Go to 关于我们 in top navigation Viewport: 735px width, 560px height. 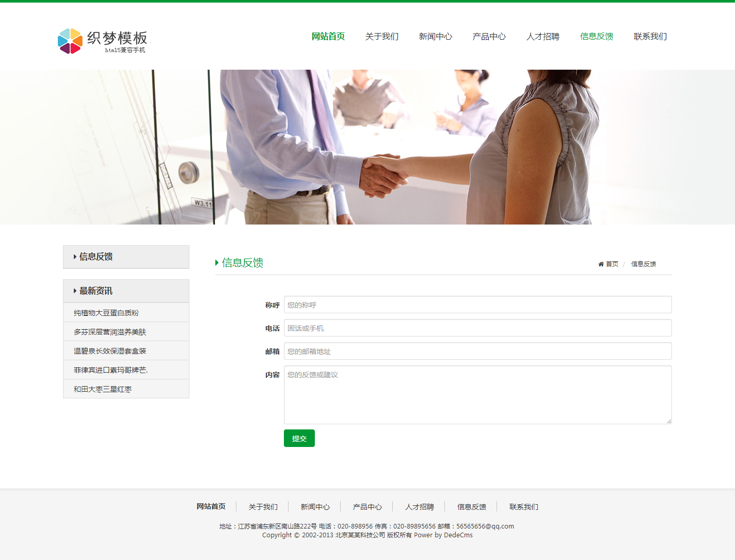[381, 37]
